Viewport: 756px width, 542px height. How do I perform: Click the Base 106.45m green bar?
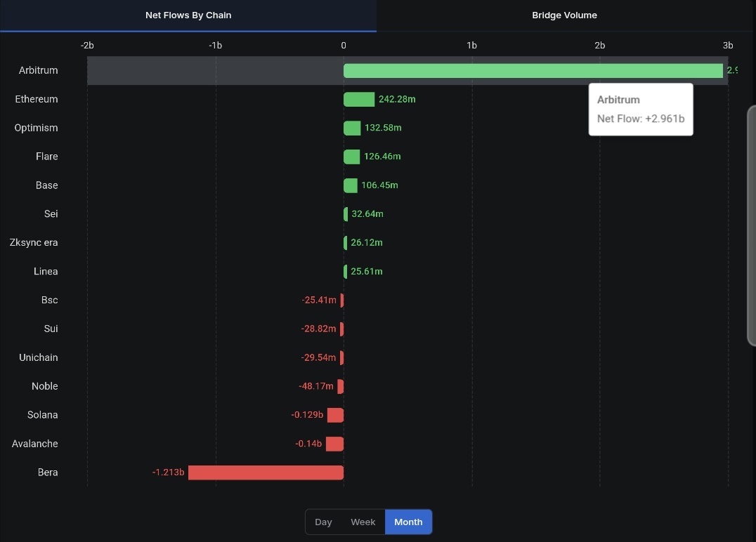coord(351,185)
